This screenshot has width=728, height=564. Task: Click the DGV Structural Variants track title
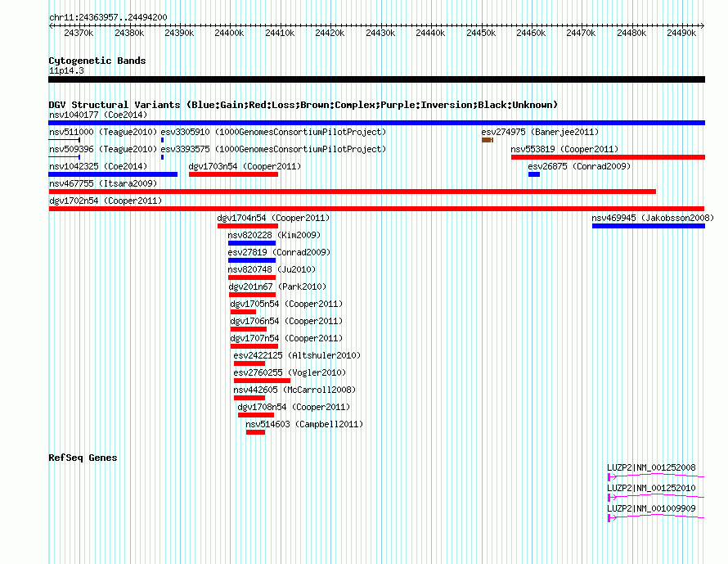pyautogui.click(x=303, y=105)
